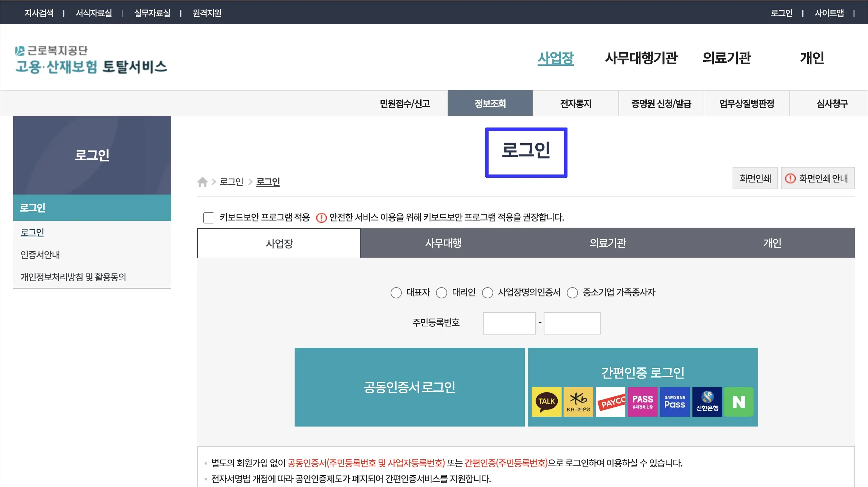Select 사업장 in main header navigation
Viewport: 868px width, 487px height.
click(x=555, y=58)
